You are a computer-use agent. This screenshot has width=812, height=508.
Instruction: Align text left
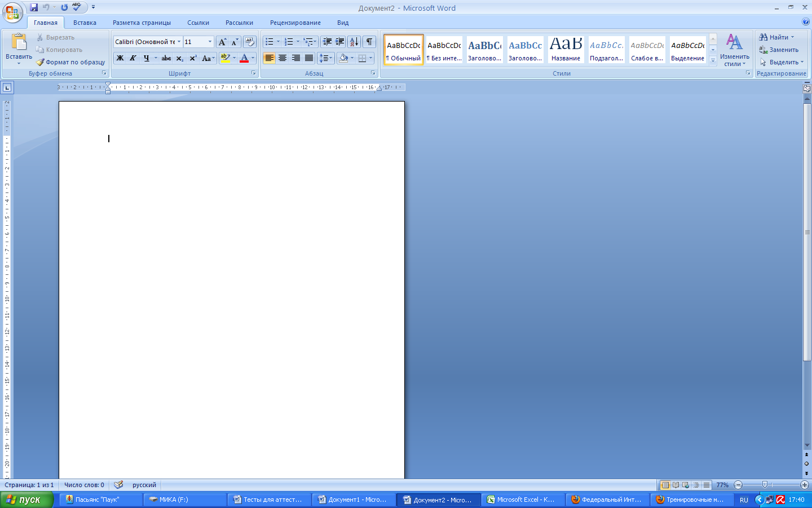pyautogui.click(x=270, y=58)
